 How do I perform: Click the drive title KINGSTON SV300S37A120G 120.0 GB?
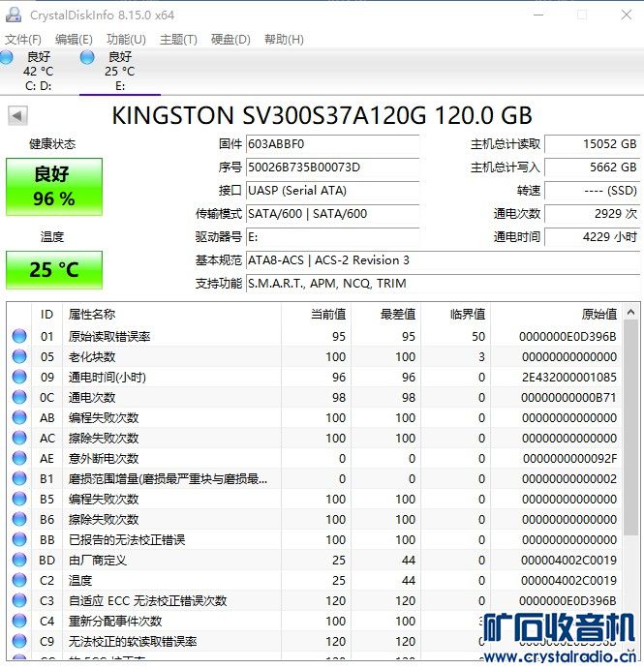point(322,115)
